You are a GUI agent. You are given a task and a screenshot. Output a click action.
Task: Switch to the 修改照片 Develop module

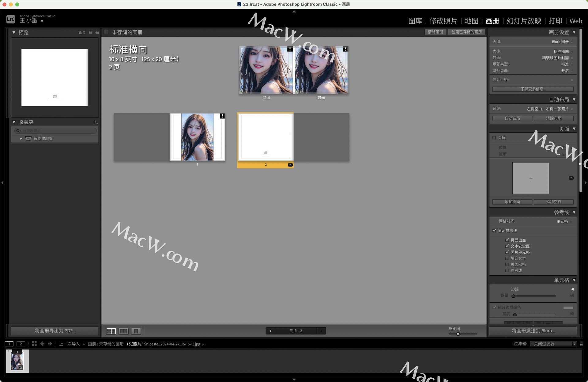click(x=443, y=21)
